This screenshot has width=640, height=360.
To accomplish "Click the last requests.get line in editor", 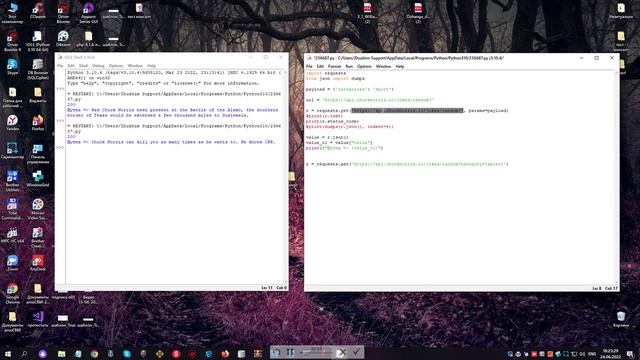I will pyautogui.click(x=407, y=164).
